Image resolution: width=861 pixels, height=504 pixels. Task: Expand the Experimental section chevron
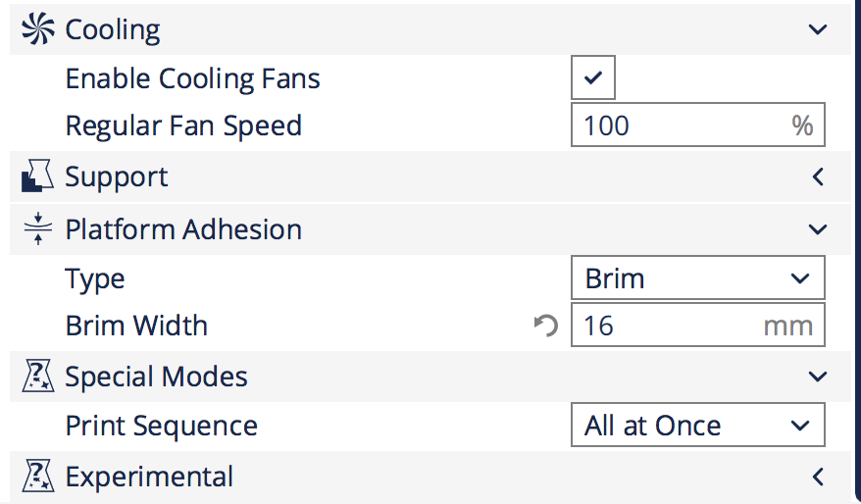click(818, 477)
